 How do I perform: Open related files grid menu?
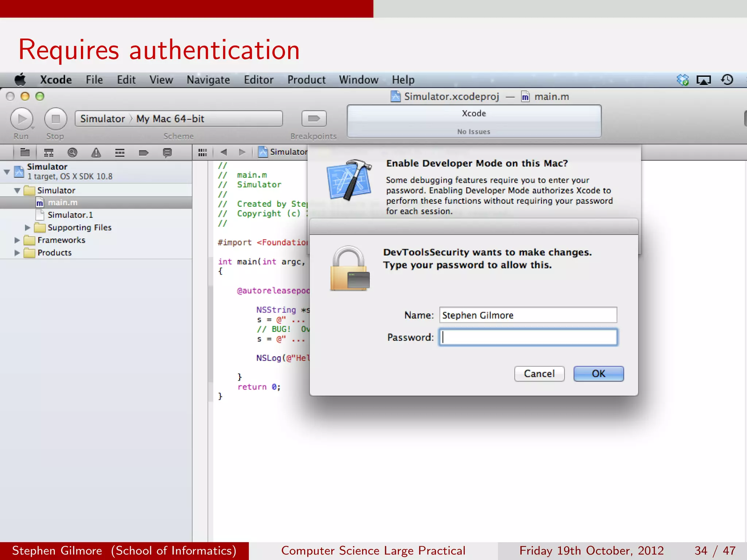point(202,152)
